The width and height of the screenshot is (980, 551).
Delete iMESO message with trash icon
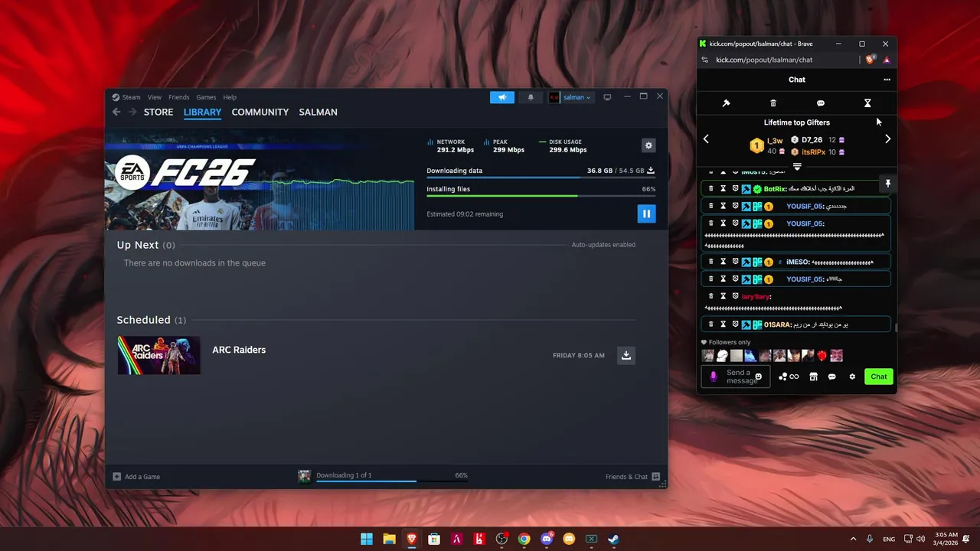(710, 262)
